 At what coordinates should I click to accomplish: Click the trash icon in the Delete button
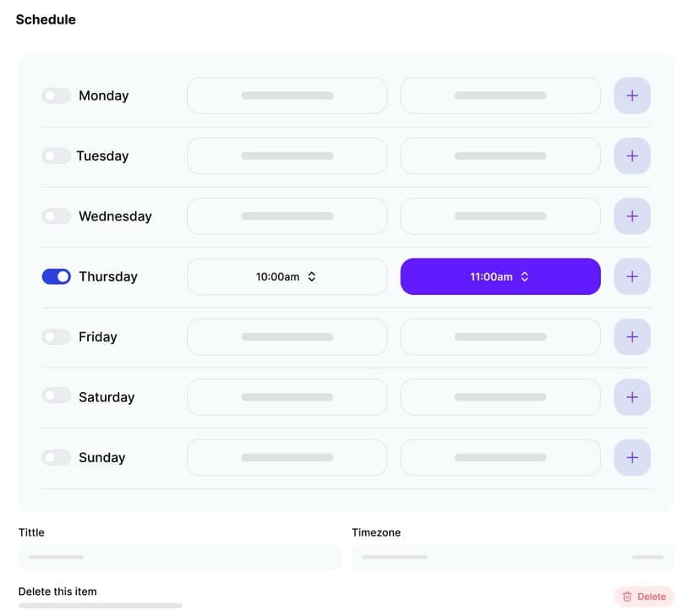coord(627,597)
